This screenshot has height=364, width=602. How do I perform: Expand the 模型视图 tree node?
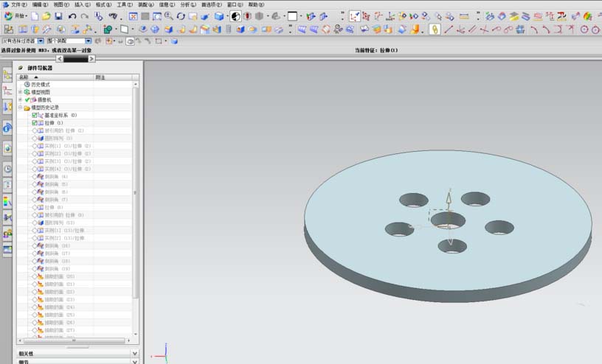tap(21, 92)
